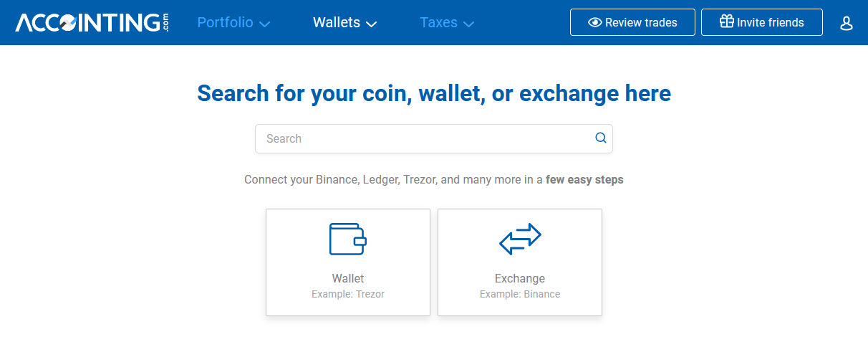
Task: Expand the Portfolio chevron arrow
Action: (x=264, y=24)
